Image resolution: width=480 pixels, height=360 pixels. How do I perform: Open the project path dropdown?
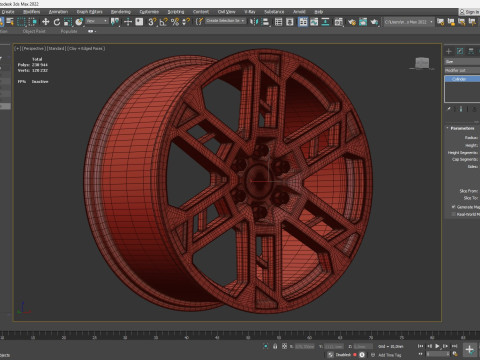[x=409, y=22]
